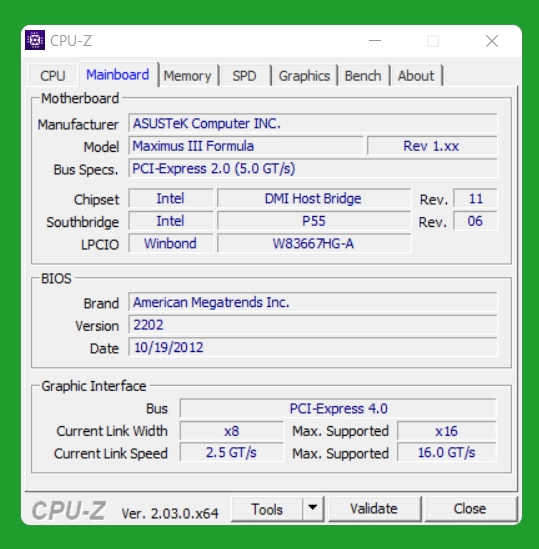
Task: Minimize the CPU-Z window
Action: pos(375,41)
